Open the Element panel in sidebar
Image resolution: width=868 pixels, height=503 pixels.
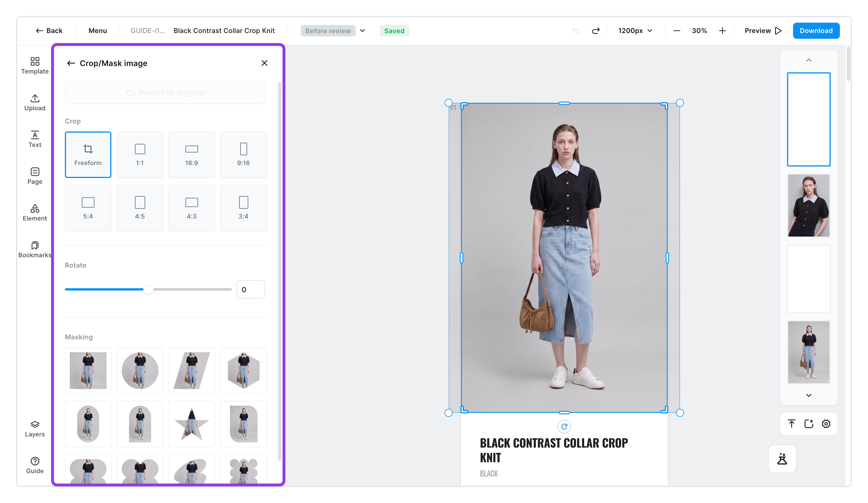click(35, 212)
